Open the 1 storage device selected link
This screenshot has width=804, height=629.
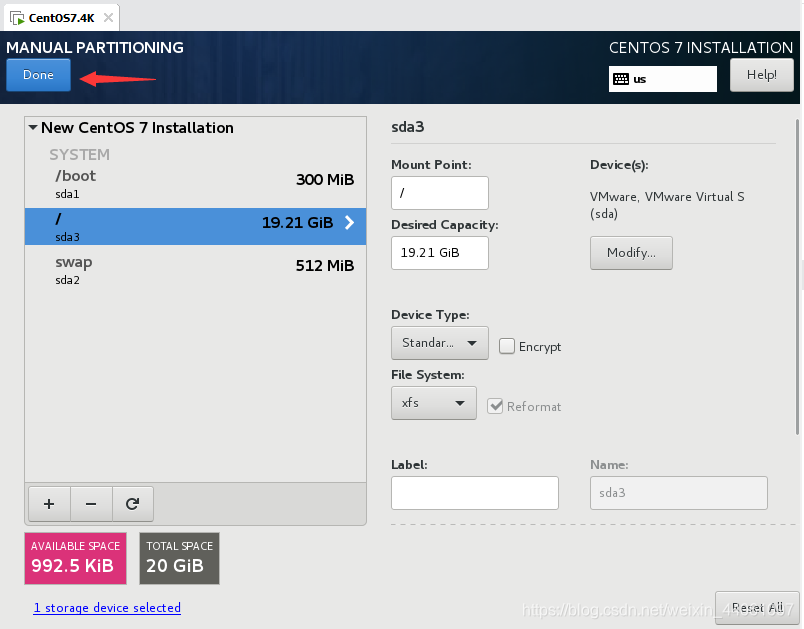[x=107, y=607]
